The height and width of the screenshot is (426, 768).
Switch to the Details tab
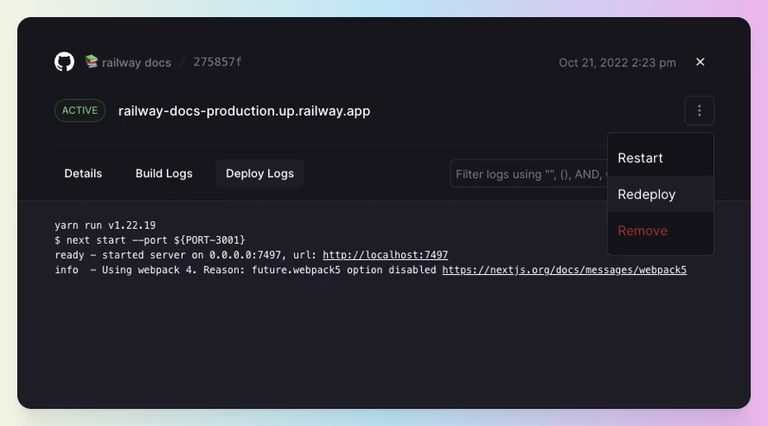pos(83,173)
